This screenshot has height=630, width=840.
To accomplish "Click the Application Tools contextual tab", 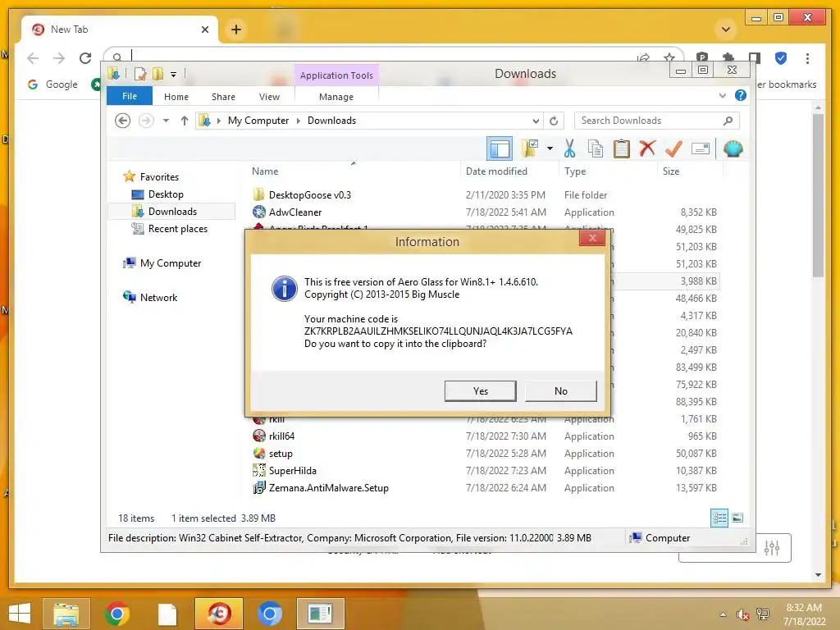I will click(x=336, y=75).
